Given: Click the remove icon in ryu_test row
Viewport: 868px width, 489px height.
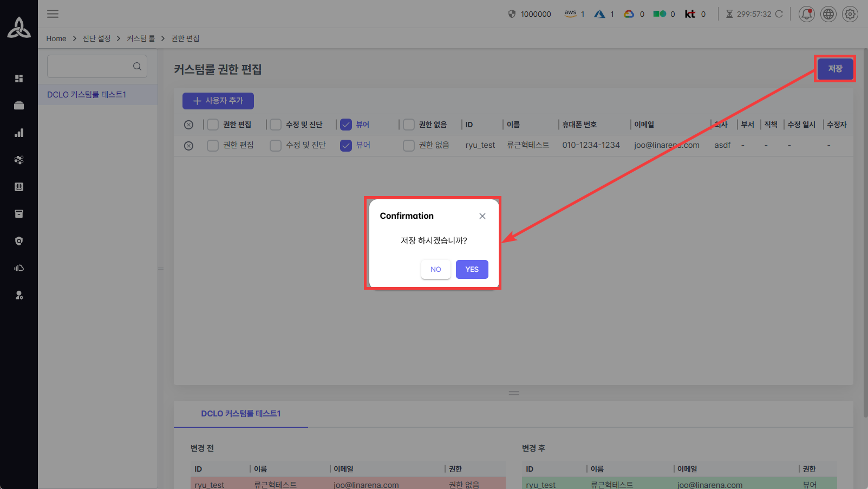Looking at the screenshot, I should click(188, 146).
